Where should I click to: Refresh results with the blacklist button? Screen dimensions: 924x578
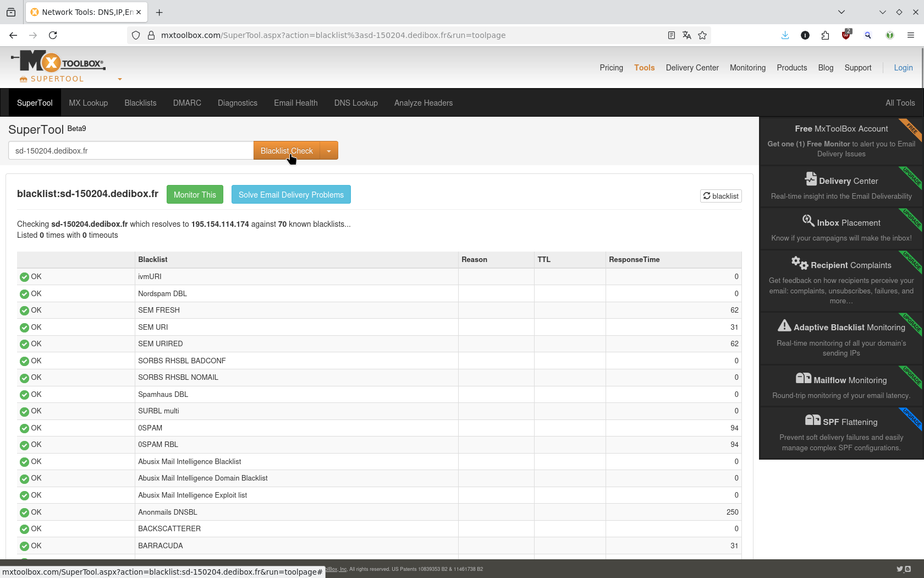click(x=721, y=196)
